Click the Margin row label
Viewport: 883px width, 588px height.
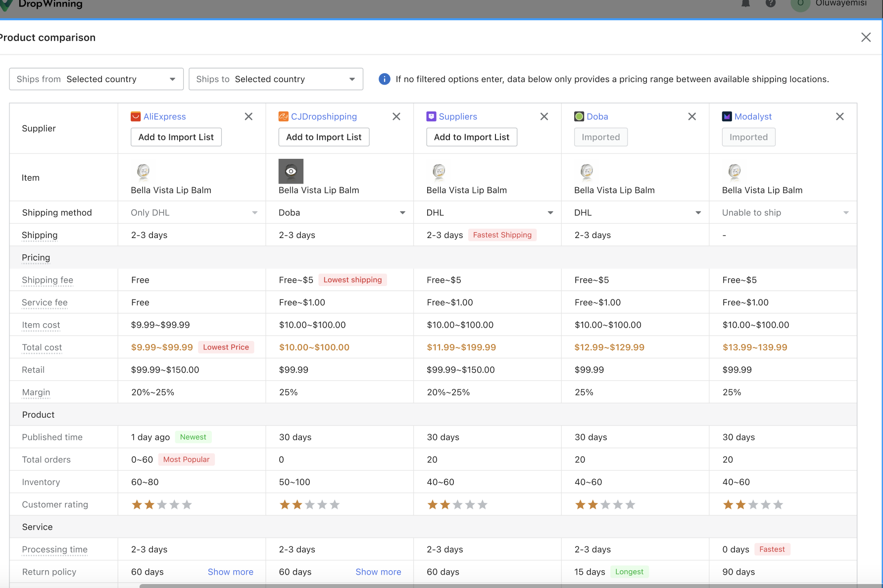pos(36,392)
